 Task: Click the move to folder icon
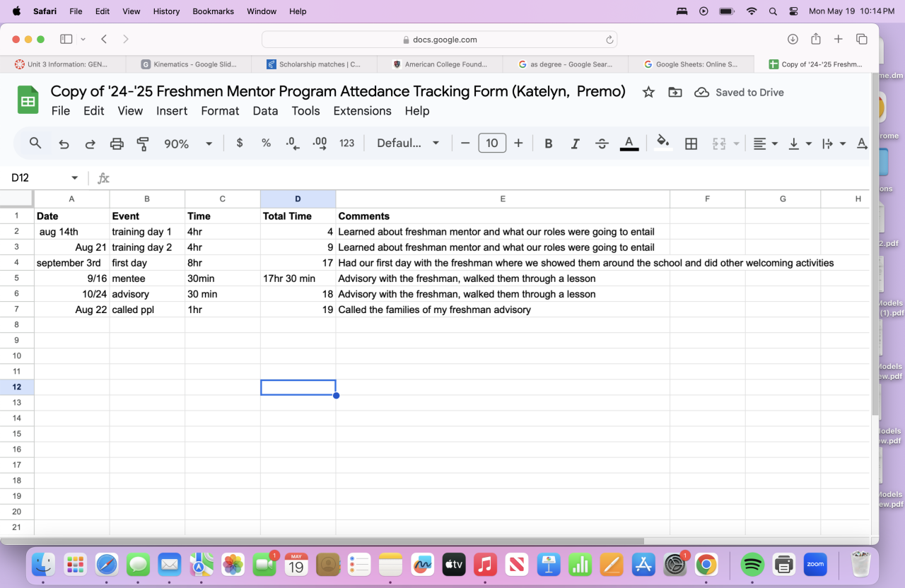(675, 93)
